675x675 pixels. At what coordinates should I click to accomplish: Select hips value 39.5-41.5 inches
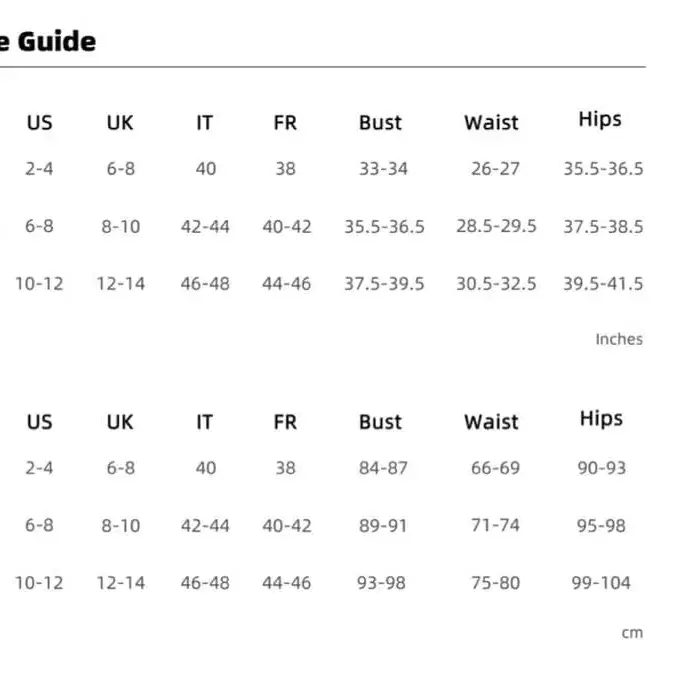click(x=603, y=284)
